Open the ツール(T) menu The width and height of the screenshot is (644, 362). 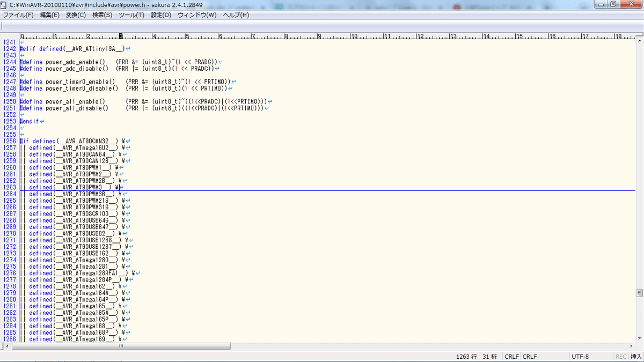point(131,15)
